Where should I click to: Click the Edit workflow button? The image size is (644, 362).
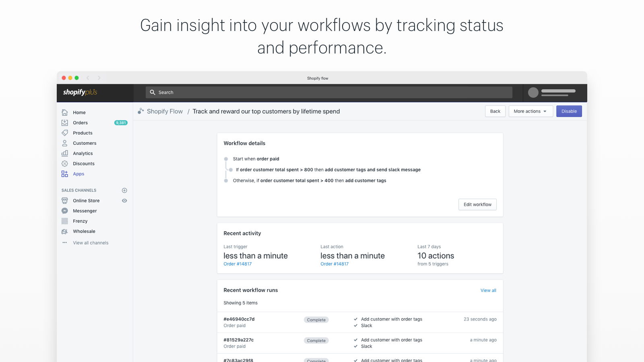click(477, 205)
